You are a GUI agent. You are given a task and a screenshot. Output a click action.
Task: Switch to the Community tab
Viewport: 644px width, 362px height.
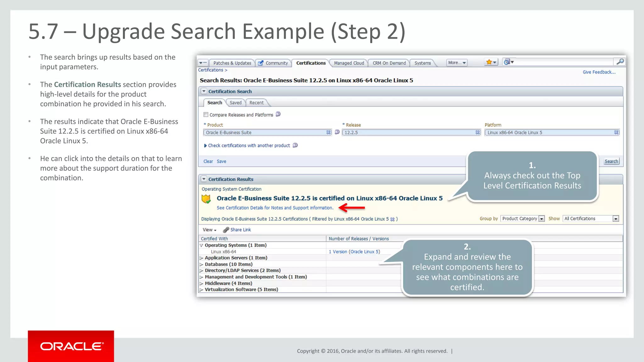click(276, 63)
